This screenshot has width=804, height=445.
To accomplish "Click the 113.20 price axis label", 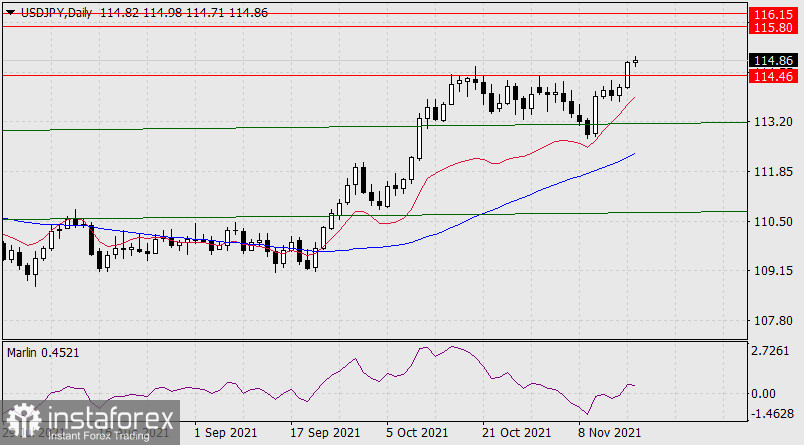I will 771,122.
